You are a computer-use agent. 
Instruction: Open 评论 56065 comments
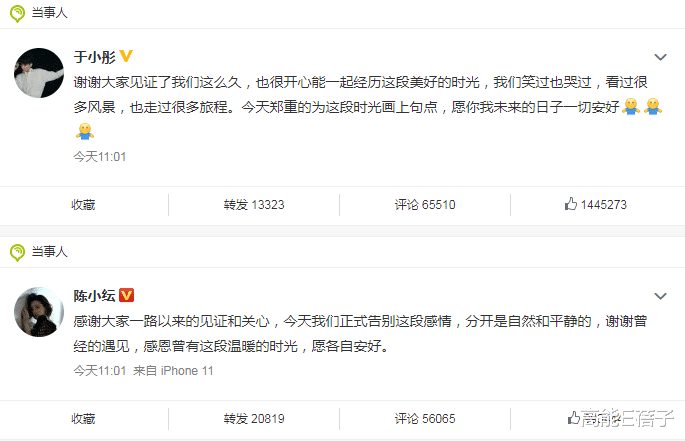[x=425, y=419]
